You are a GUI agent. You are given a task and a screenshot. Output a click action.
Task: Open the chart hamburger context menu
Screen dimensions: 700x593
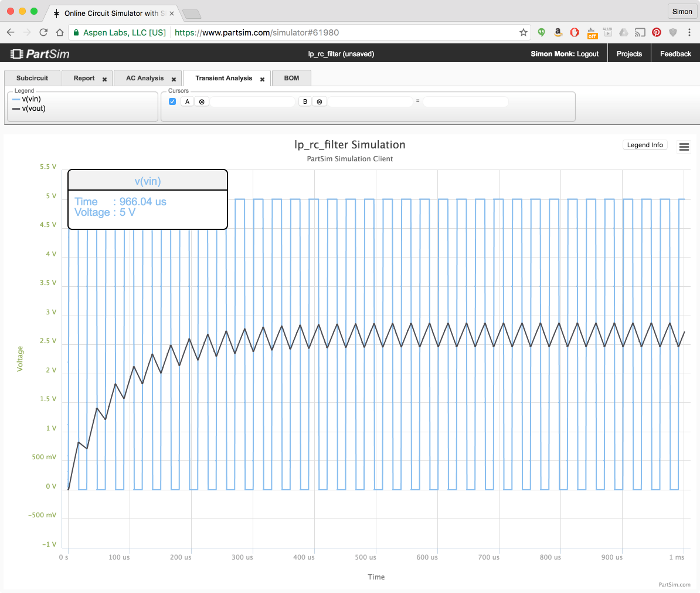coord(684,147)
